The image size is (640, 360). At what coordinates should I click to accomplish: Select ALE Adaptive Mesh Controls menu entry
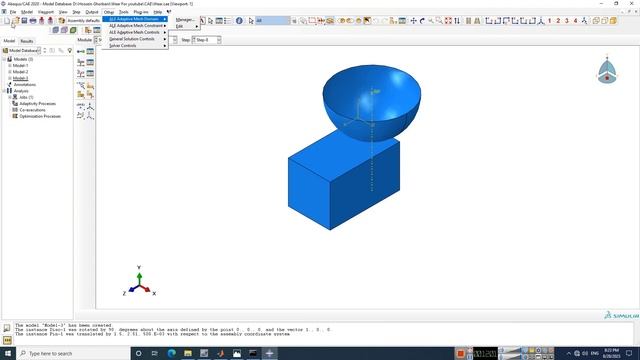pos(136,32)
